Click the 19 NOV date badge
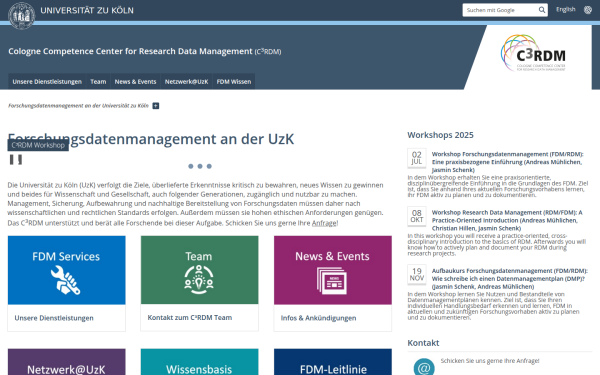600x375 pixels. [417, 274]
